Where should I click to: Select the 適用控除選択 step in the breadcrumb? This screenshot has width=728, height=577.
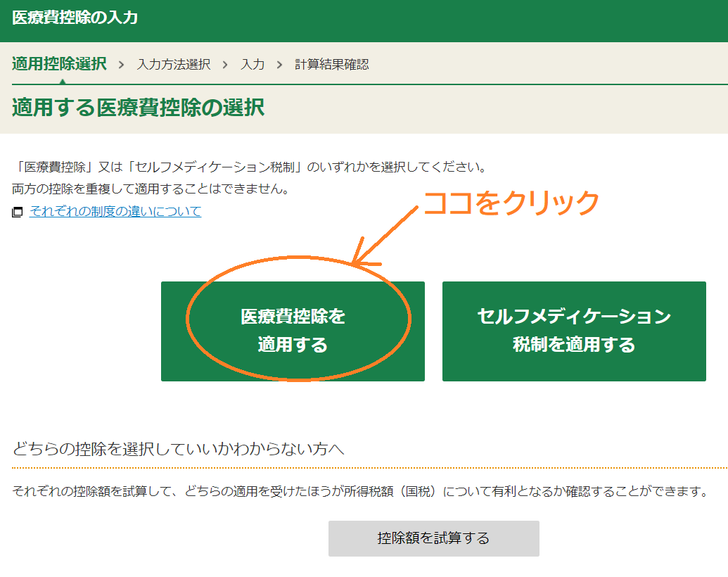tap(59, 64)
